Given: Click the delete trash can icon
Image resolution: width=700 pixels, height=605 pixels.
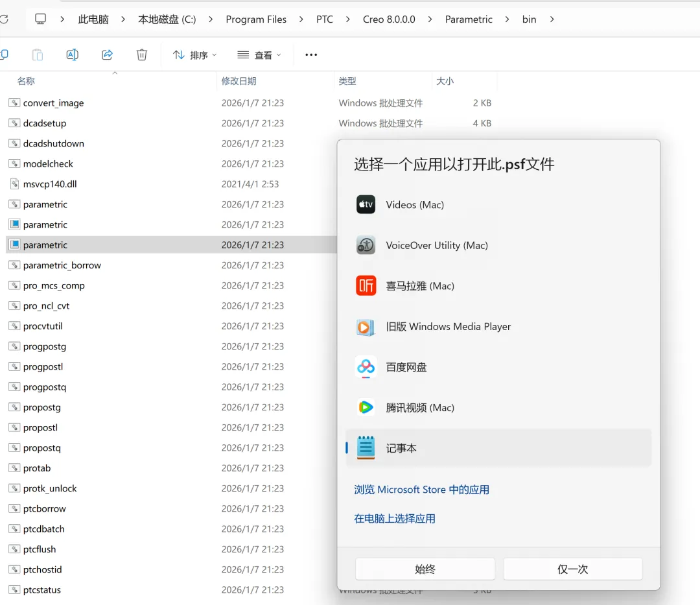Looking at the screenshot, I should coord(142,54).
